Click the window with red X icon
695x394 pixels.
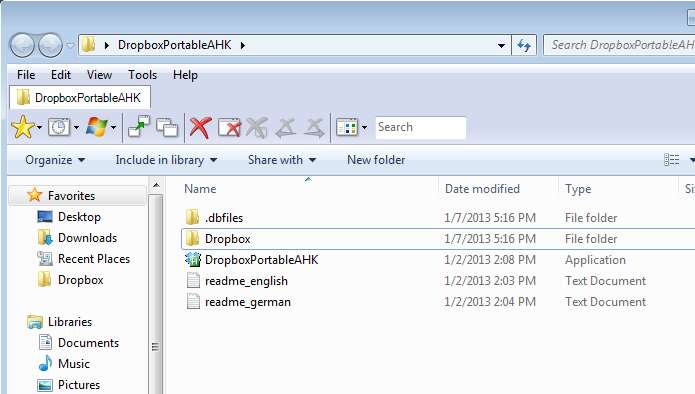230,128
